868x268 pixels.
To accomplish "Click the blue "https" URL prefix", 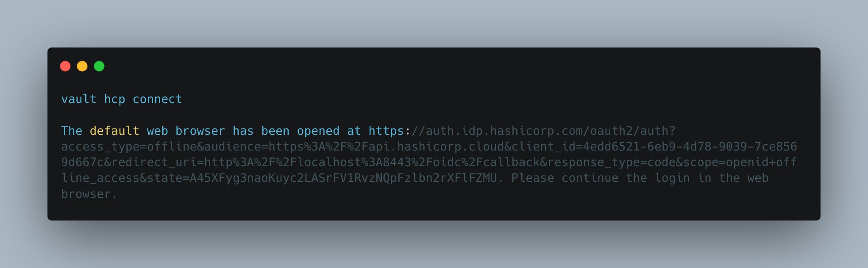I will click(386, 131).
